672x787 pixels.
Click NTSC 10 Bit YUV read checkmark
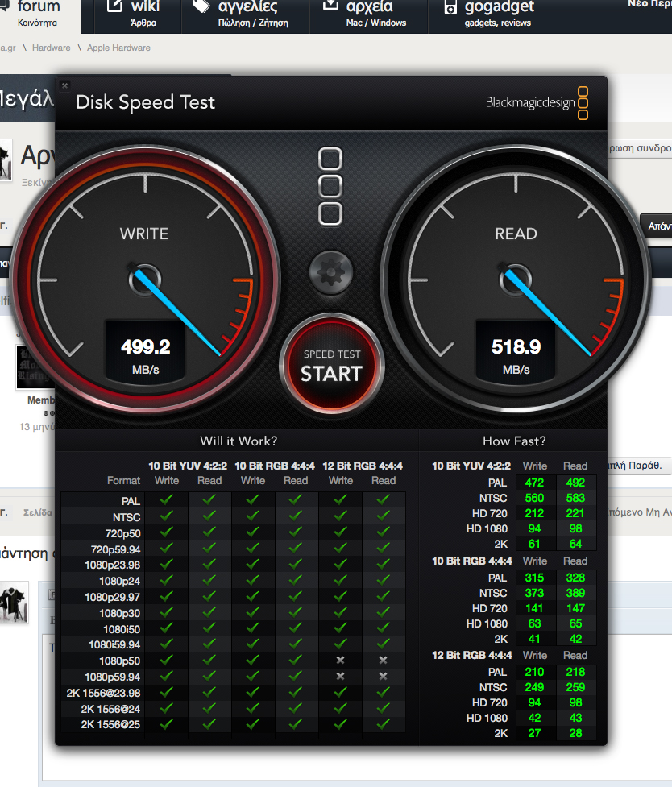(209, 516)
